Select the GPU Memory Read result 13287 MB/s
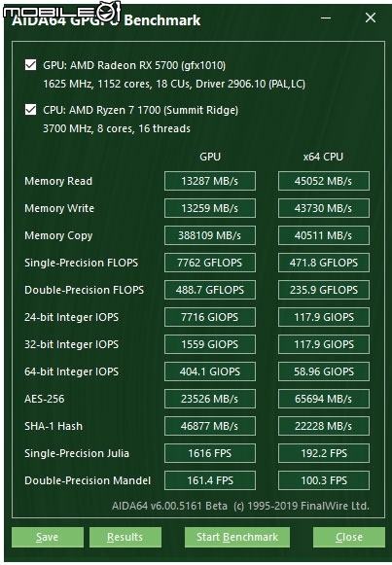 [x=210, y=181]
